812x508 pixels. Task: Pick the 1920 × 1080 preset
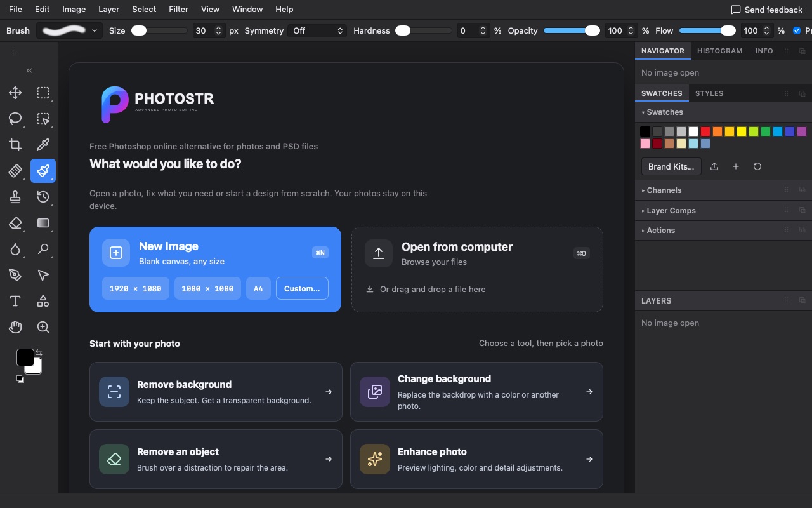136,288
